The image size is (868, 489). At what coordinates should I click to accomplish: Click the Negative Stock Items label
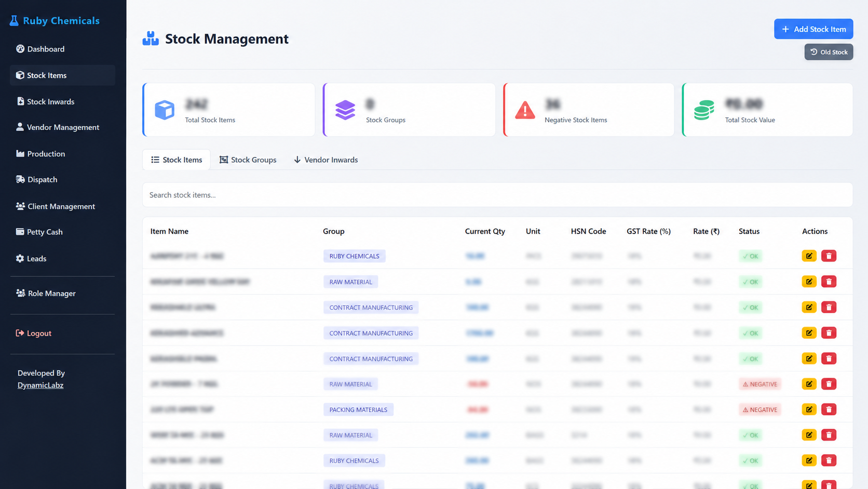pyautogui.click(x=576, y=120)
